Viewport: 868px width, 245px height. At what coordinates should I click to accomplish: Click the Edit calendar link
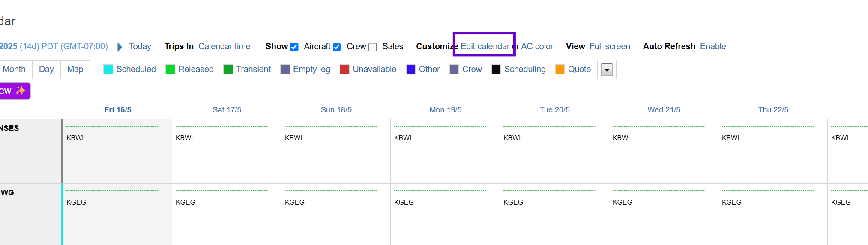coord(485,46)
